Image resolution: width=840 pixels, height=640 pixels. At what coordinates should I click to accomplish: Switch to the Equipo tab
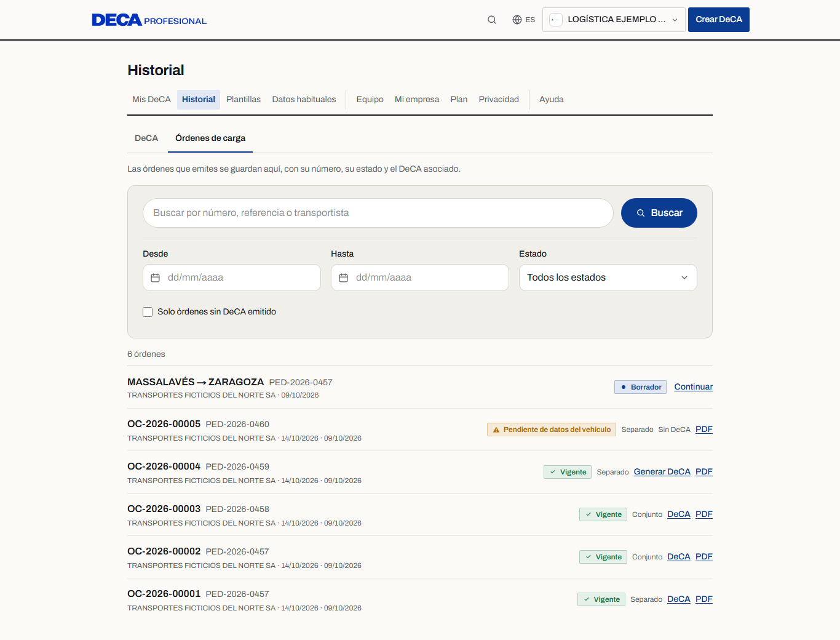[370, 100]
